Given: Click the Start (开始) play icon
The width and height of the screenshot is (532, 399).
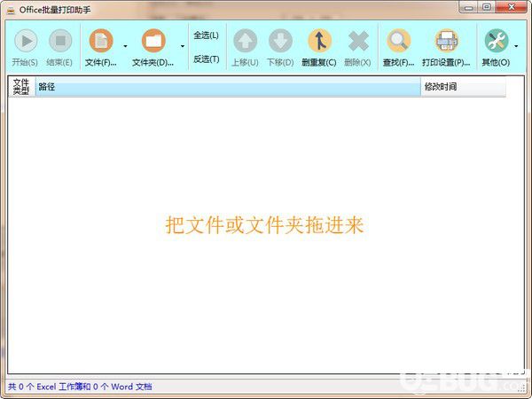Looking at the screenshot, I should [x=26, y=41].
